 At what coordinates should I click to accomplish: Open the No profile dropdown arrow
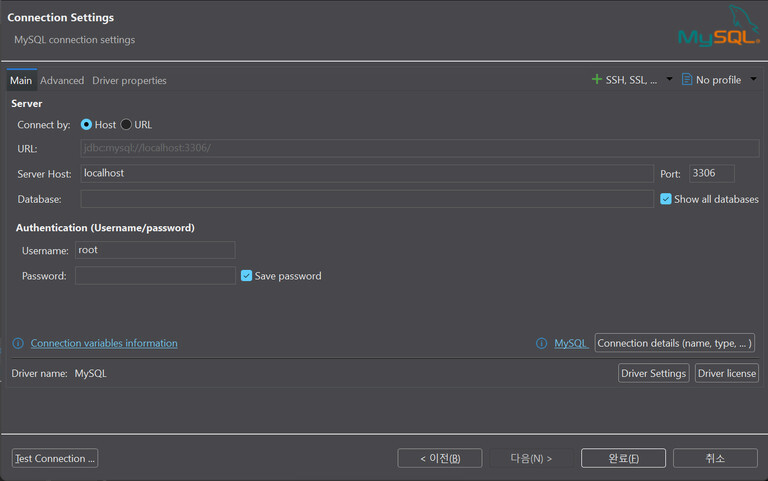753,79
